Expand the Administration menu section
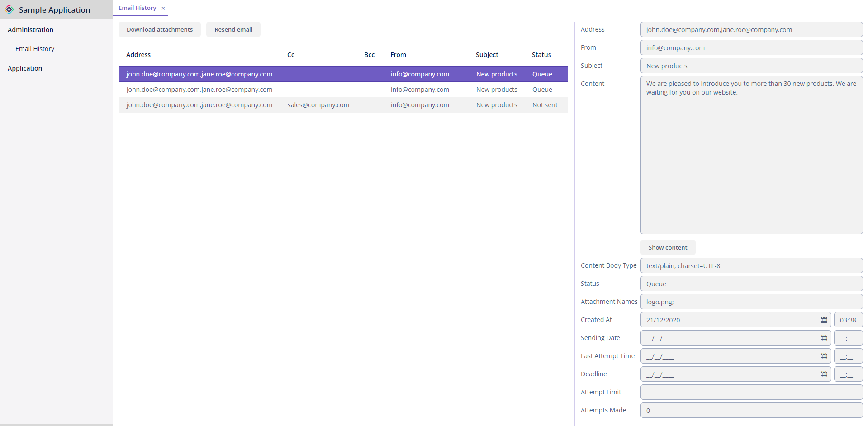 30,30
